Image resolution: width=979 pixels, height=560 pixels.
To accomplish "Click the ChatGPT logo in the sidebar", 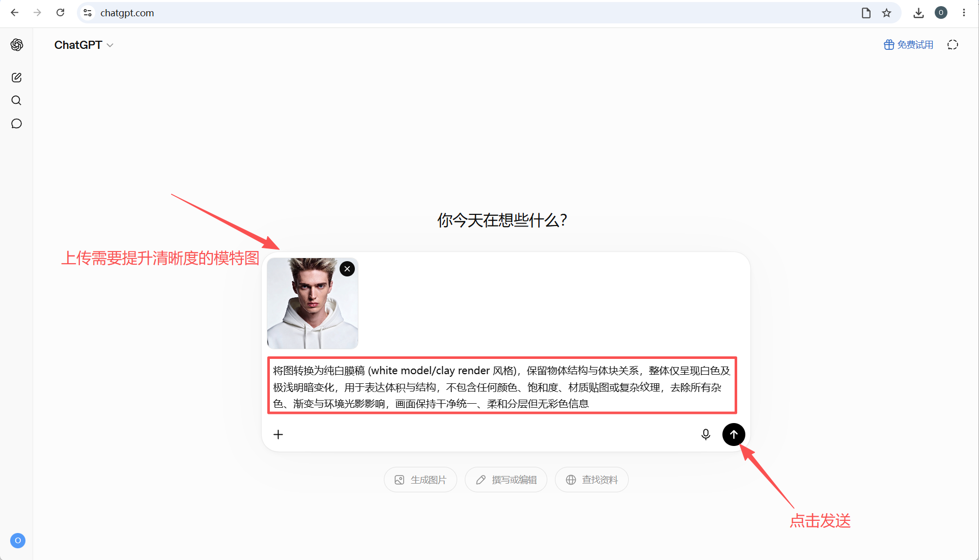I will pyautogui.click(x=17, y=45).
